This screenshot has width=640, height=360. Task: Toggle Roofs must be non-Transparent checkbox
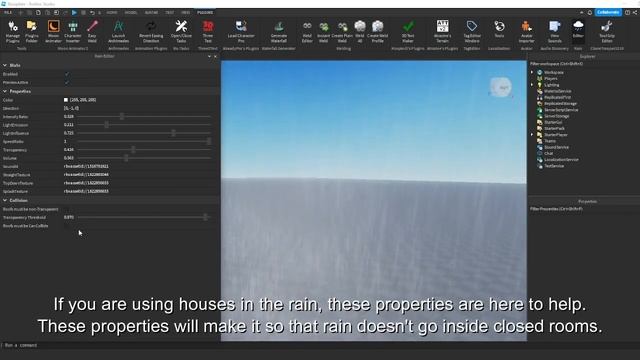pos(67,209)
